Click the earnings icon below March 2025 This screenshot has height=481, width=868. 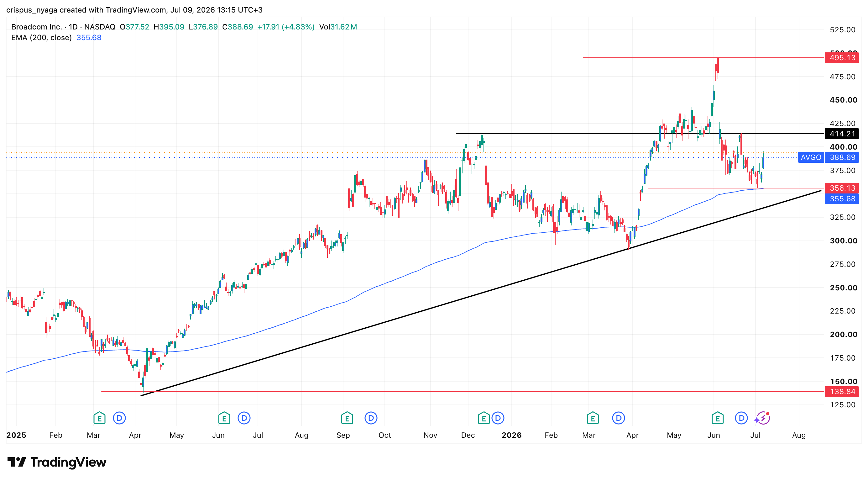(x=99, y=418)
